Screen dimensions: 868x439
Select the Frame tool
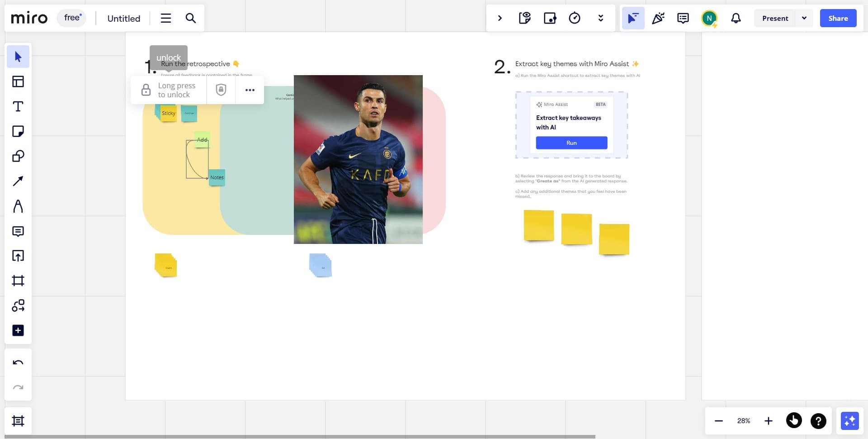click(x=18, y=281)
